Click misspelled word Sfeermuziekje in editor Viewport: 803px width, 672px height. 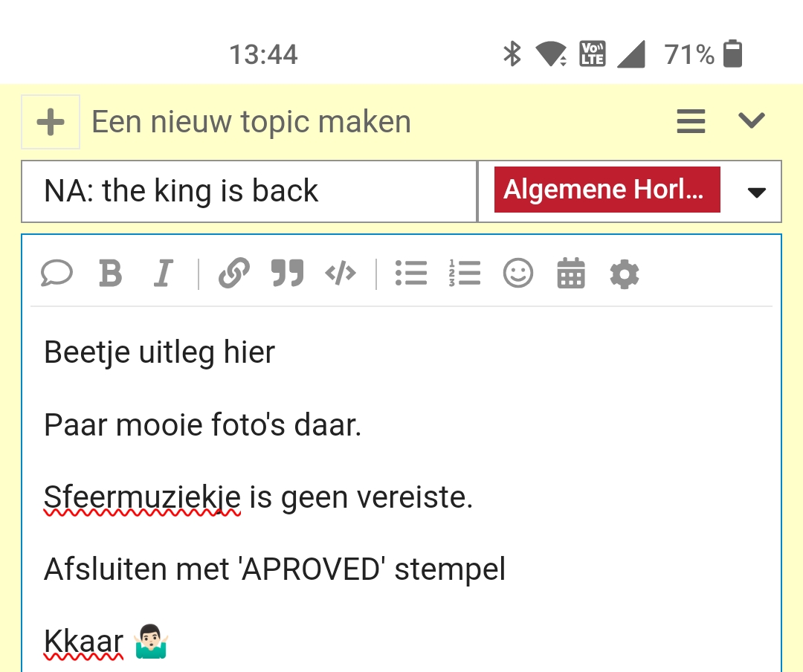142,498
